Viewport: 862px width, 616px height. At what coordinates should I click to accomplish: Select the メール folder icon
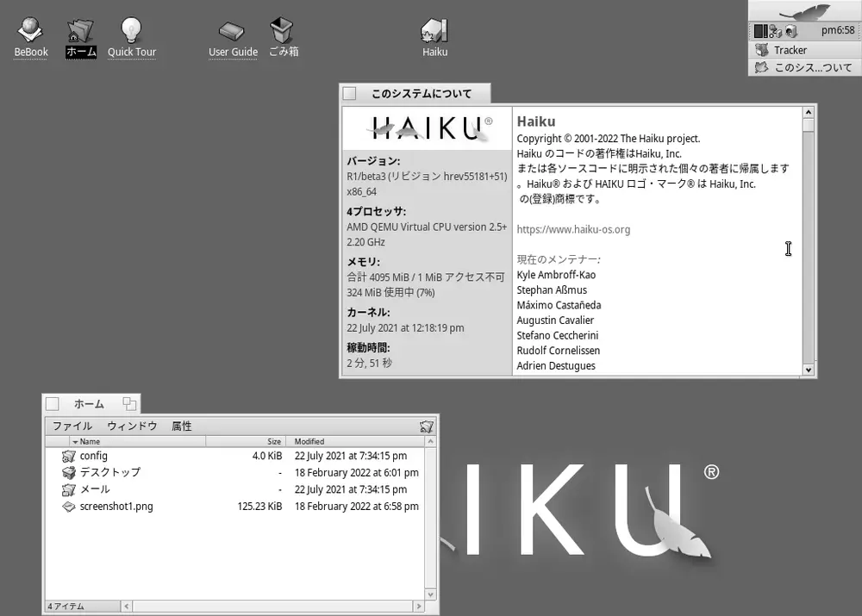[69, 489]
